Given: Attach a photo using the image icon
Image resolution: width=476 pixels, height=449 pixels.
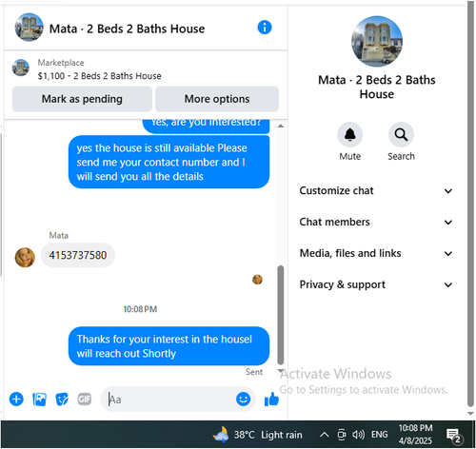Looking at the screenshot, I should [39, 400].
